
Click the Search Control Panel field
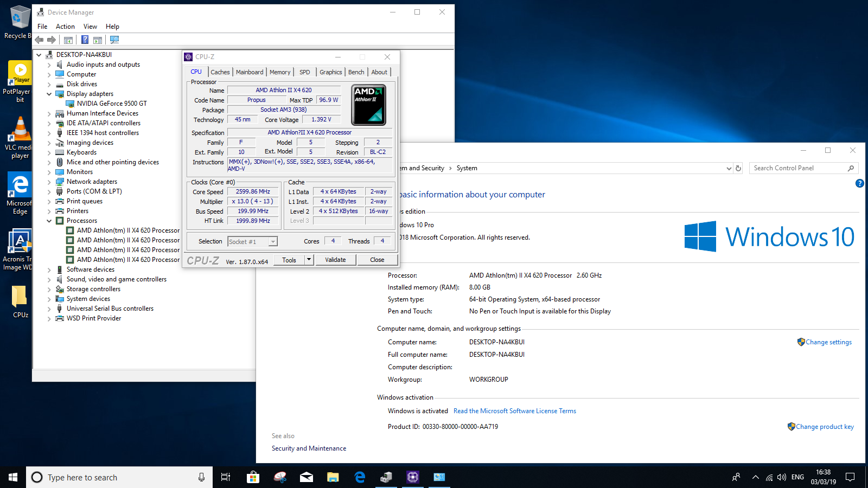pyautogui.click(x=797, y=168)
